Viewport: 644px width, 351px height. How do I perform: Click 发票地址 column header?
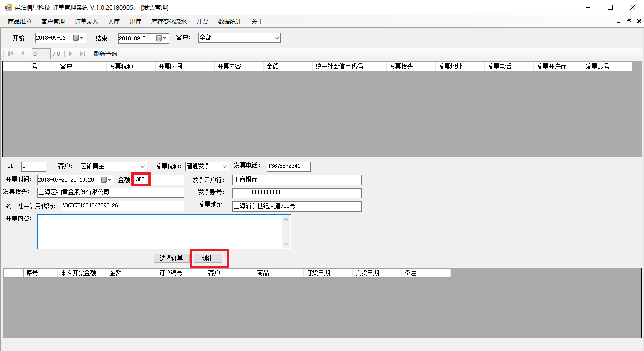[x=460, y=66]
